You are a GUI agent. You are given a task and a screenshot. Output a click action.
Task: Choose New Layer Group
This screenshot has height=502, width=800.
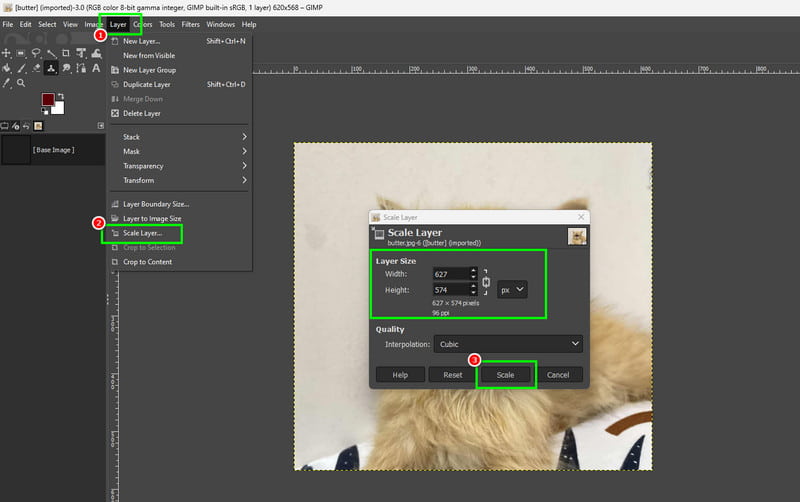point(179,70)
